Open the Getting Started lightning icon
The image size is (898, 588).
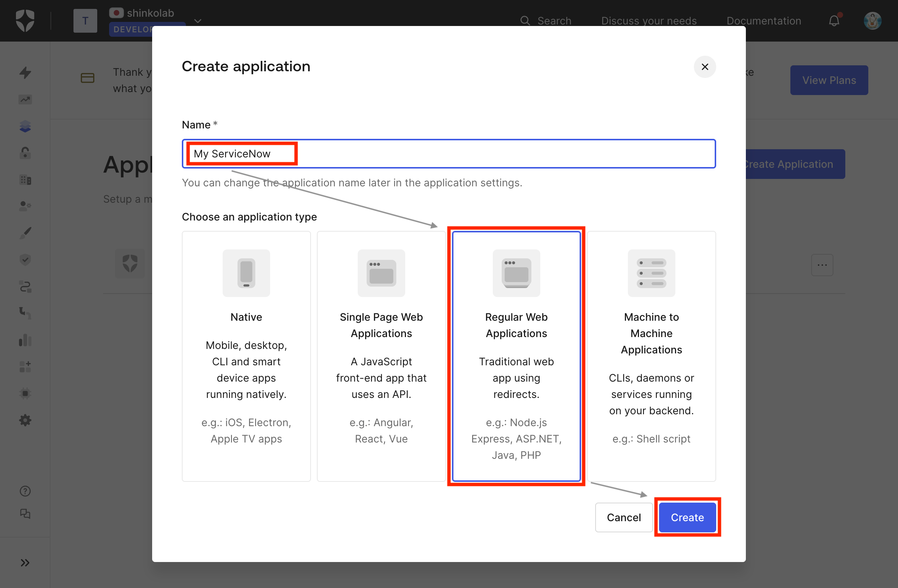point(25,73)
